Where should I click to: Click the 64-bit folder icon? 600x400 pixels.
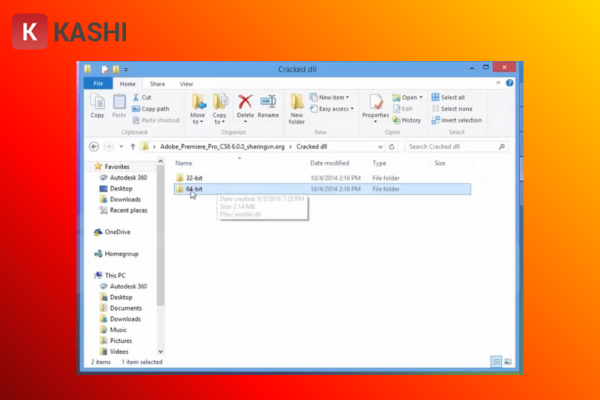(x=180, y=189)
